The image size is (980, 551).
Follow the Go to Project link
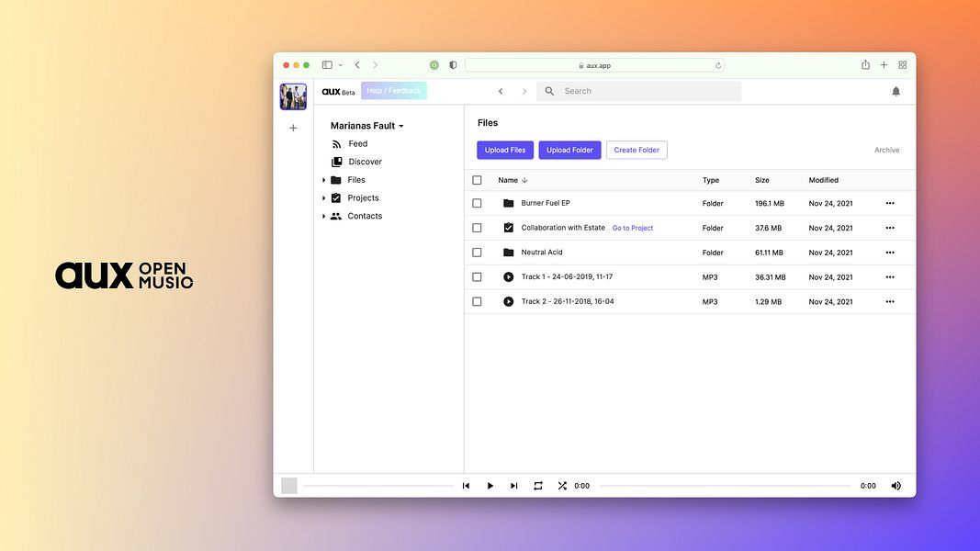coord(633,228)
